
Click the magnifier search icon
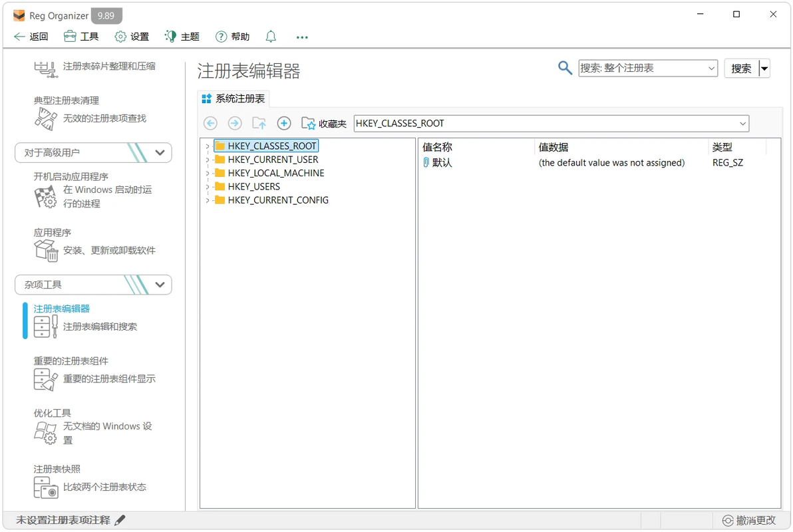[565, 68]
